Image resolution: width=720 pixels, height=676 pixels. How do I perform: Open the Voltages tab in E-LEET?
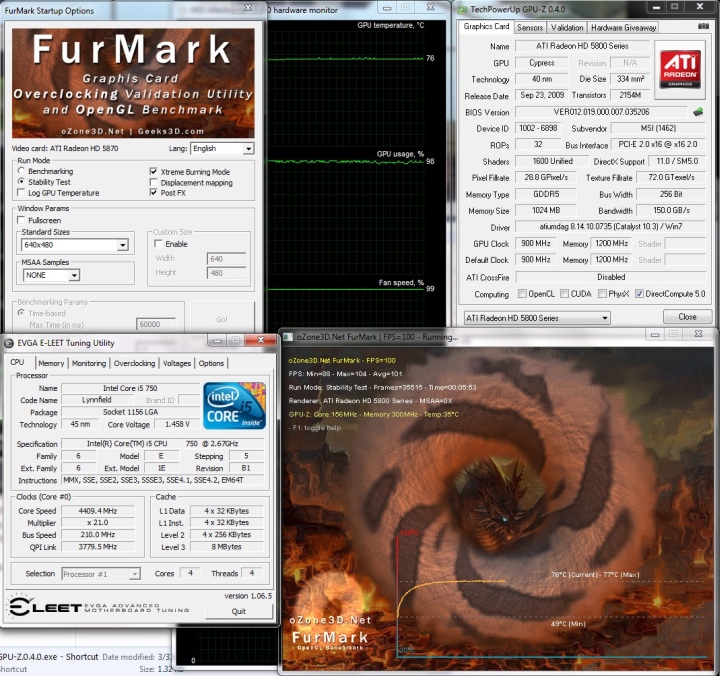point(177,363)
